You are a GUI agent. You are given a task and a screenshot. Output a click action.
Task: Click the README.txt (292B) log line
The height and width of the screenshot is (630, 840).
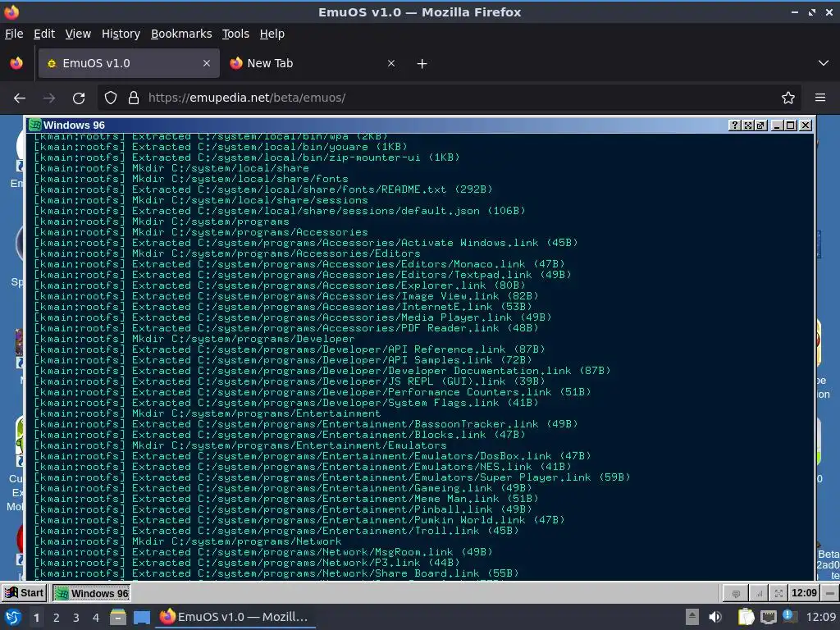coord(263,189)
